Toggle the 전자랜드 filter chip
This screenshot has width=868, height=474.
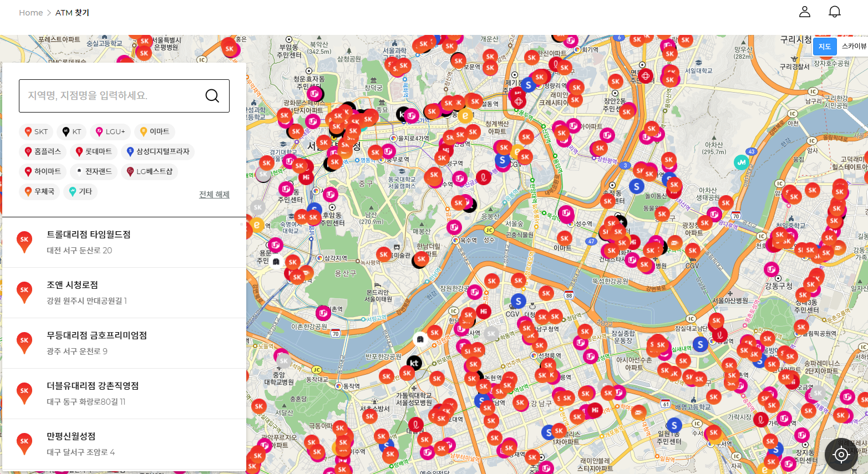(x=94, y=171)
